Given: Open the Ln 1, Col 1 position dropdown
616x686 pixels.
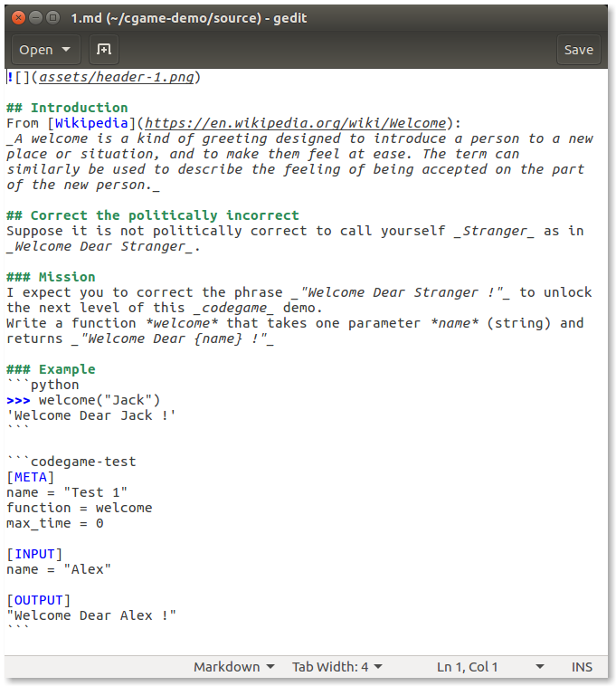Looking at the screenshot, I should (490, 667).
